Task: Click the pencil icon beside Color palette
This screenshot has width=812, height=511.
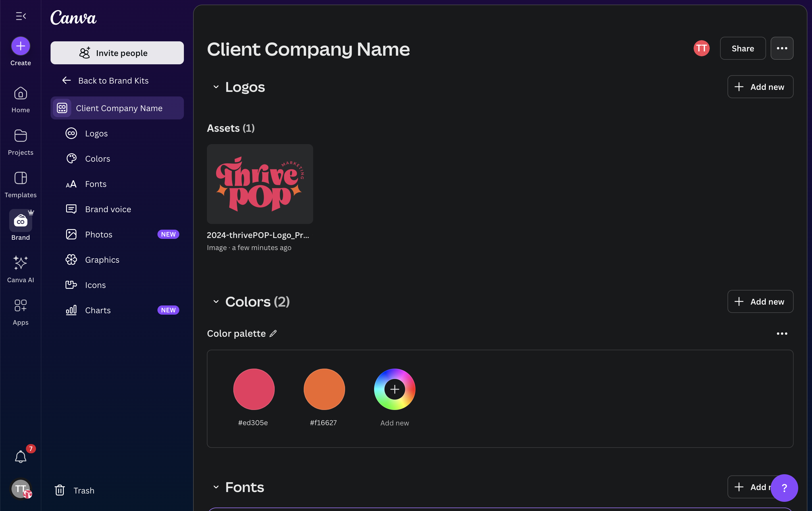Action: 273,334
